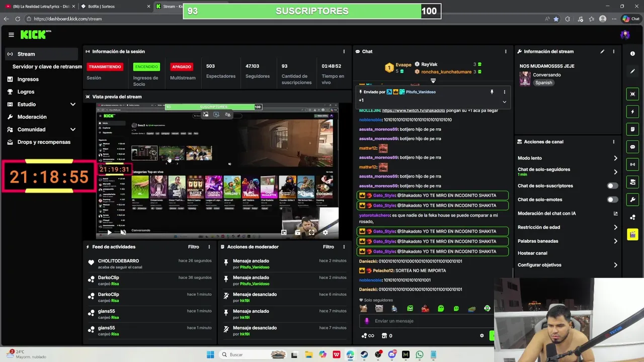Open Acciones de canal three-dot menu
Image resolution: width=644 pixels, height=362 pixels.
[x=613, y=142]
